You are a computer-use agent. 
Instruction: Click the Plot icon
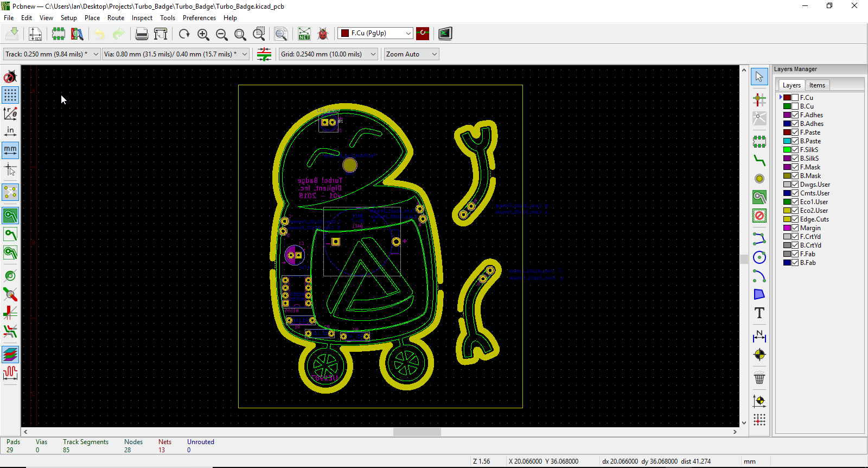(x=161, y=34)
